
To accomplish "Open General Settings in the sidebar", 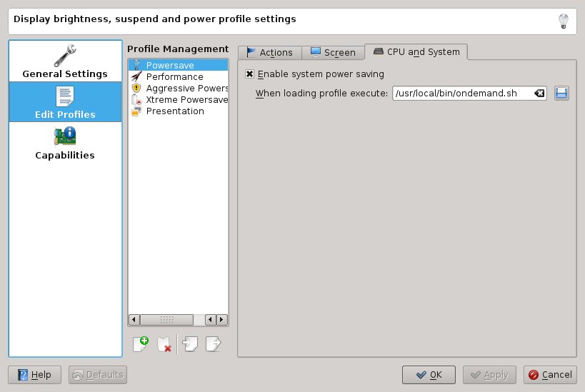I will click(65, 61).
